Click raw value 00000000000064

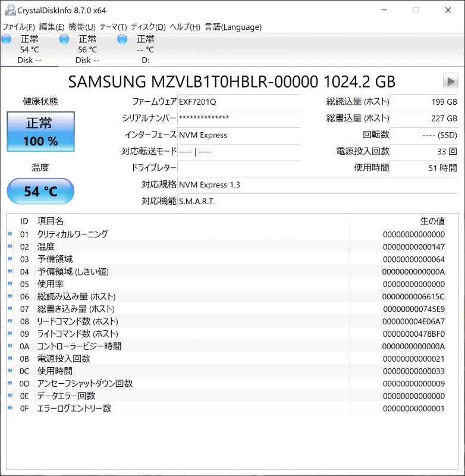coord(414,259)
